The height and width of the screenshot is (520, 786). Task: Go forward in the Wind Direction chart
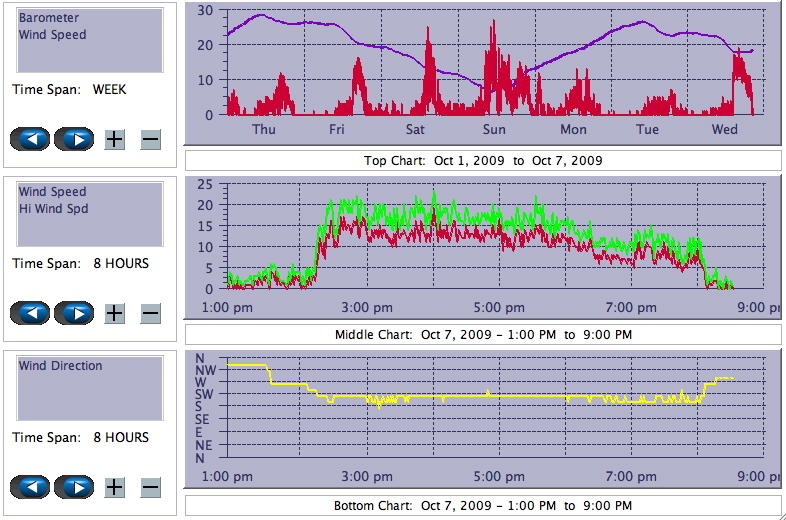click(73, 487)
